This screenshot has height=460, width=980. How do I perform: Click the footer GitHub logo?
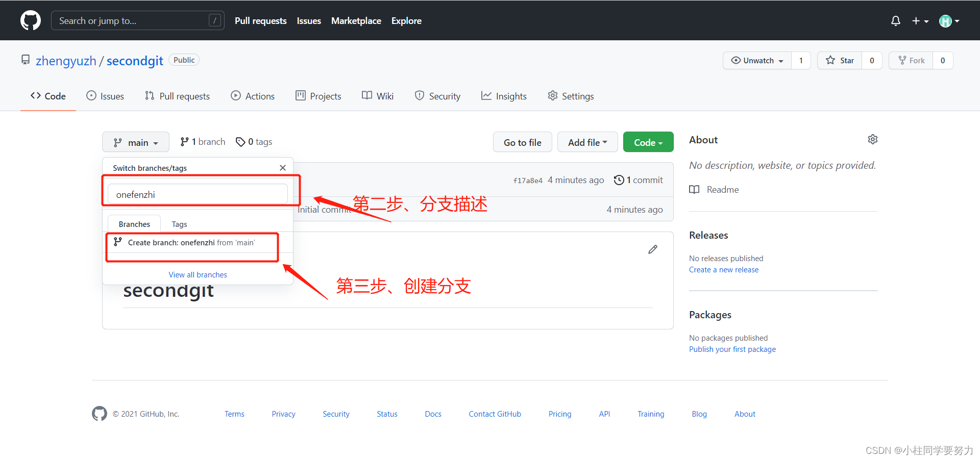tap(100, 414)
